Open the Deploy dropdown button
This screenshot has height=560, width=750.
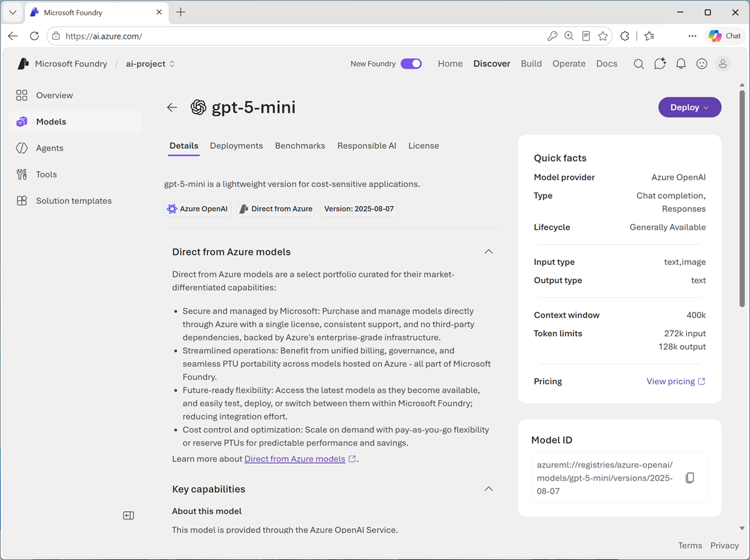click(x=689, y=107)
